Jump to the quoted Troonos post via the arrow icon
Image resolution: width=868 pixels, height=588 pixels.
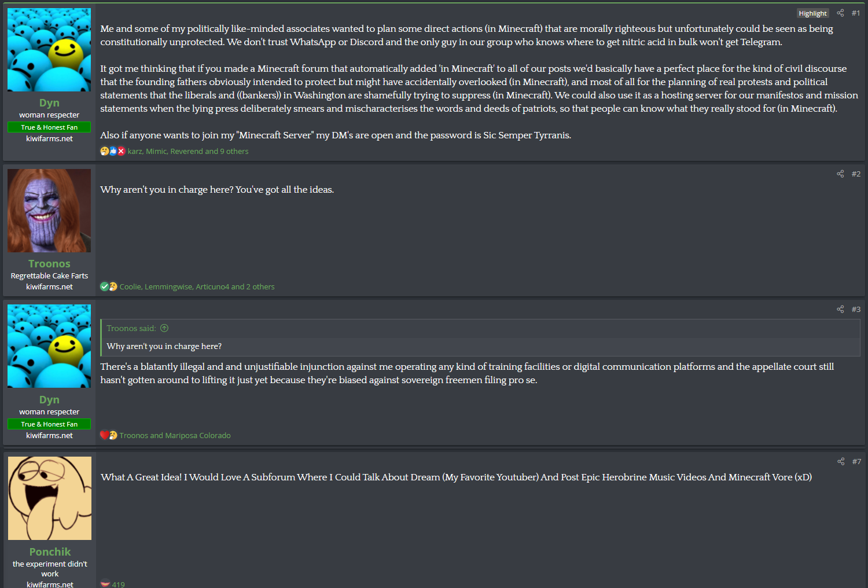pos(164,328)
